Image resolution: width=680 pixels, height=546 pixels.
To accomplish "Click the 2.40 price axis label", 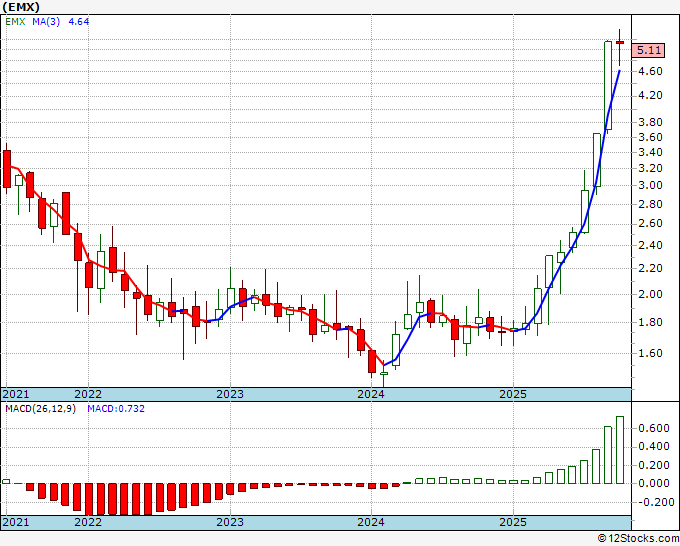I will pyautogui.click(x=651, y=245).
